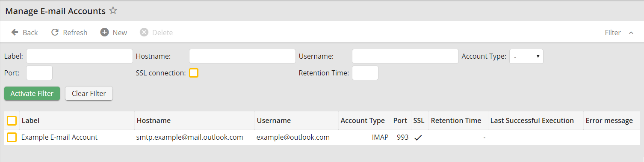The width and height of the screenshot is (644, 162).
Task: Mark page as favorite with star icon
Action: [113, 11]
